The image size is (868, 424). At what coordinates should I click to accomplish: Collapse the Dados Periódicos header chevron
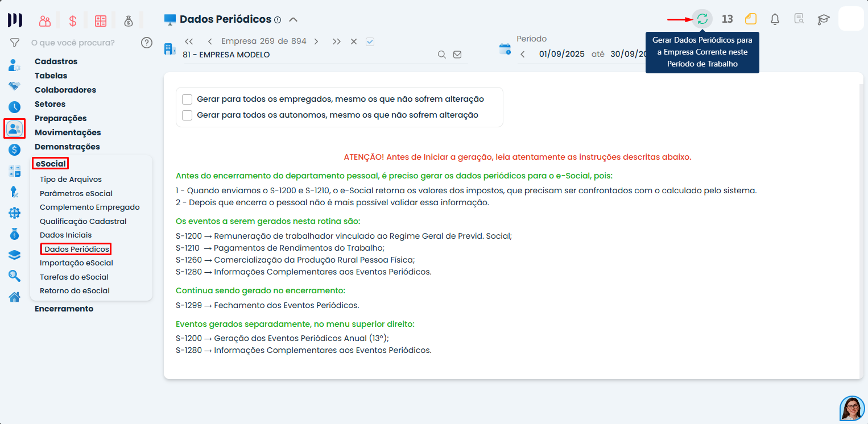point(294,19)
